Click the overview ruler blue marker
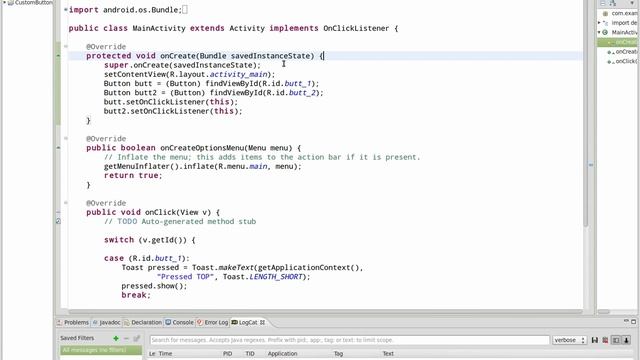 [591, 165]
